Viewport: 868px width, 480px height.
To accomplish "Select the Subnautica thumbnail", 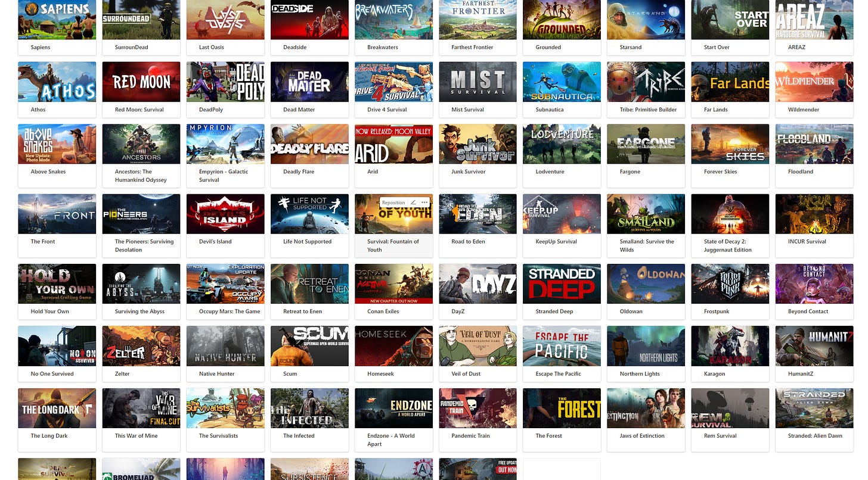I will click(562, 82).
